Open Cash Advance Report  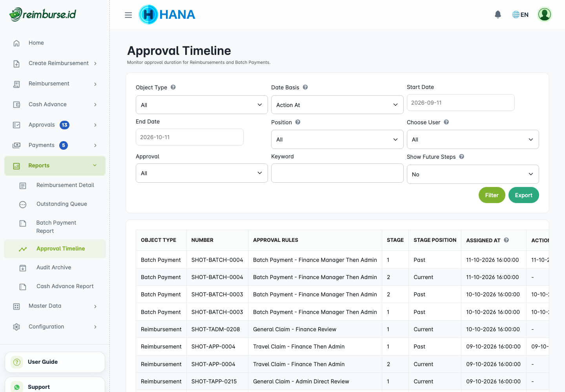coord(55,287)
